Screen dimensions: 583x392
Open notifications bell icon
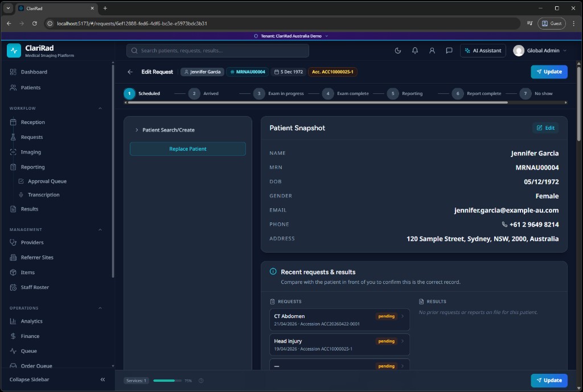(x=415, y=51)
